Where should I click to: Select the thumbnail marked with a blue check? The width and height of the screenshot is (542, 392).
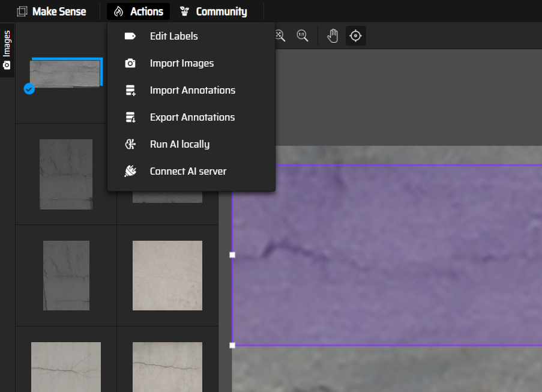click(65, 74)
